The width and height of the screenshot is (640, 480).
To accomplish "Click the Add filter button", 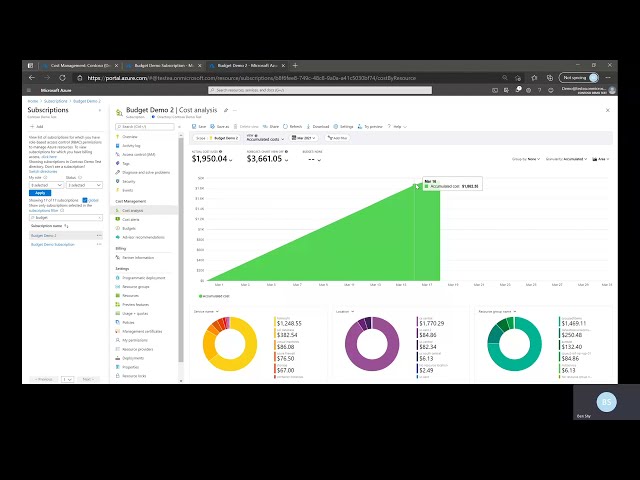I will click(x=337, y=138).
